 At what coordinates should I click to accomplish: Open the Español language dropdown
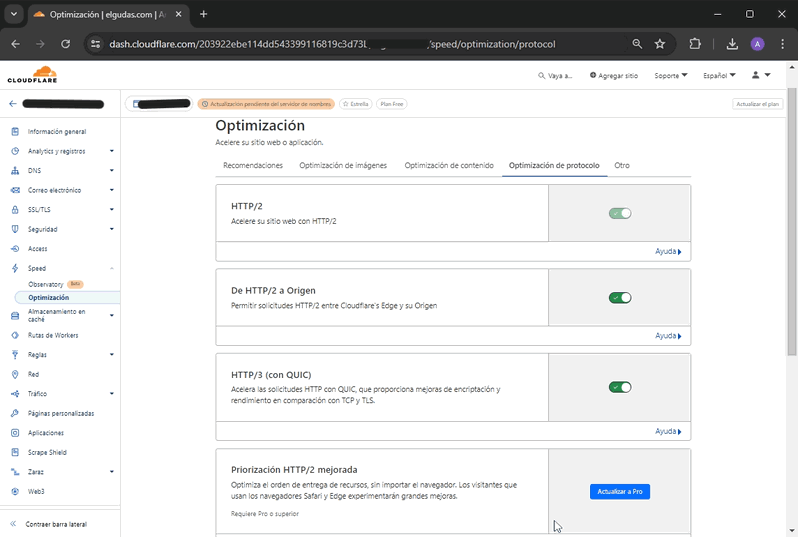click(x=719, y=75)
